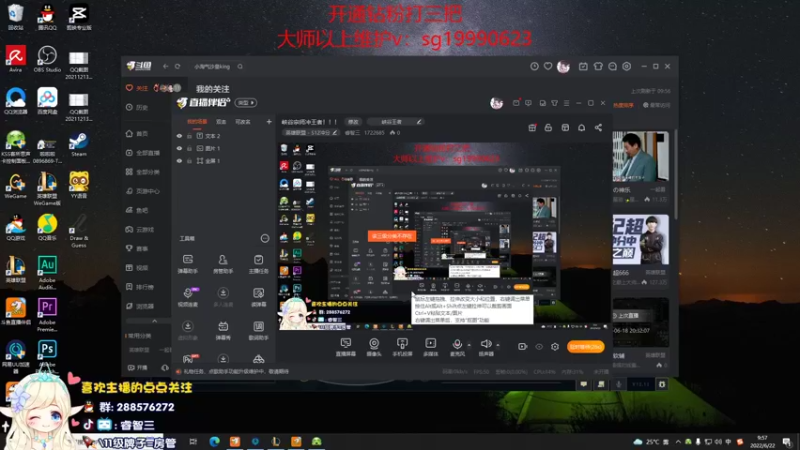Open the 弹幕秀 tool
Screen dimensions: 800x450
223,331
